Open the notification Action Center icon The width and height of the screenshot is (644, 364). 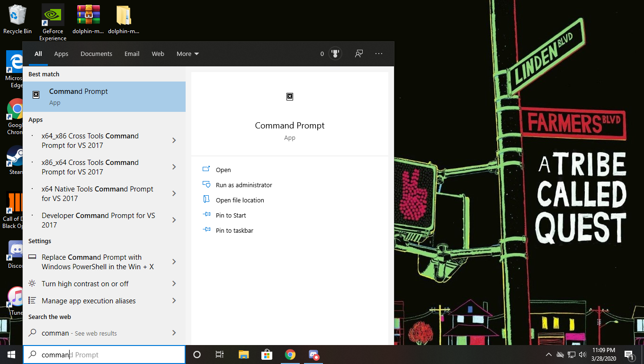click(630, 355)
